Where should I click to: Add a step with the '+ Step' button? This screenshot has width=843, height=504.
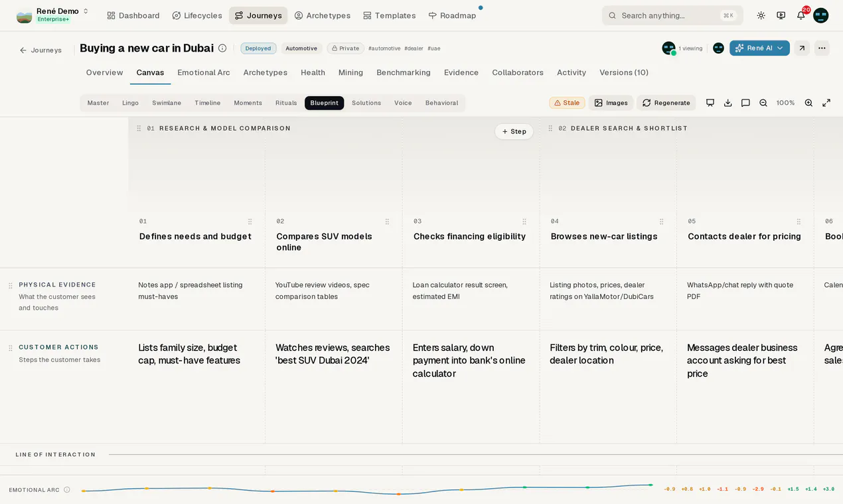(x=514, y=131)
